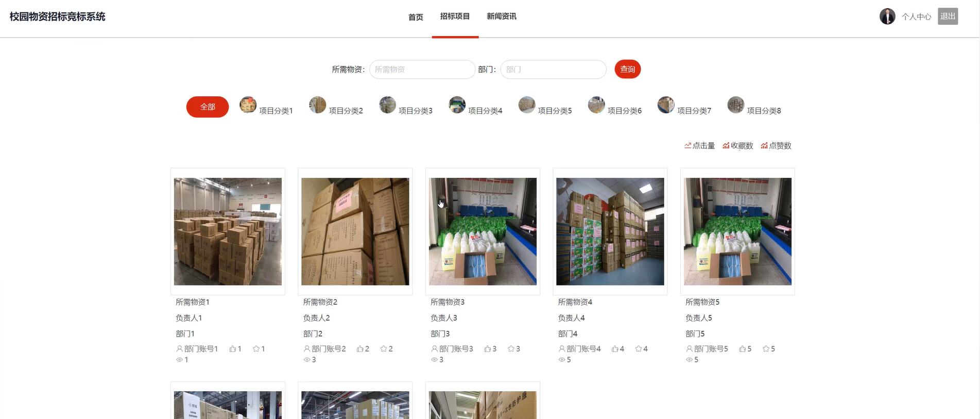980x419 pixels.
Task: Filter by 项目分类5 category icon
Action: pos(527,105)
